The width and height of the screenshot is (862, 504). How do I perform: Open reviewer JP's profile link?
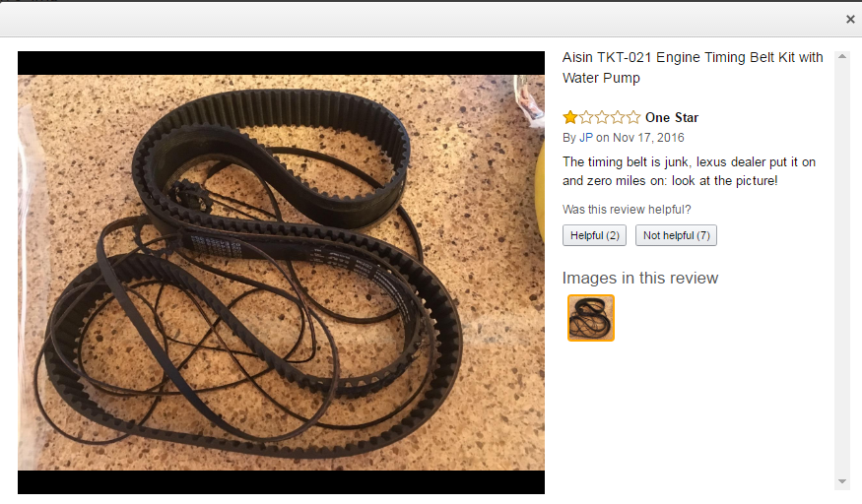[x=586, y=138]
